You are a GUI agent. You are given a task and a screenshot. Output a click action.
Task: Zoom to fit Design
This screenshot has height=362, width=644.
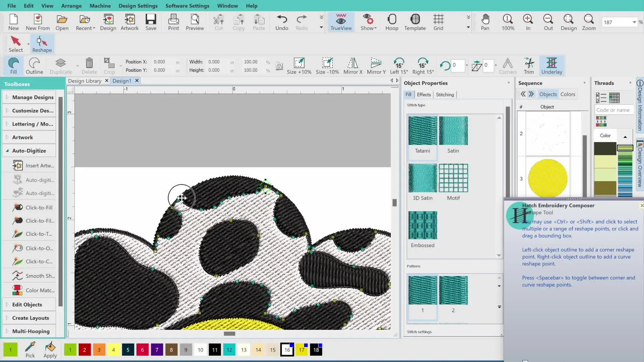(569, 22)
